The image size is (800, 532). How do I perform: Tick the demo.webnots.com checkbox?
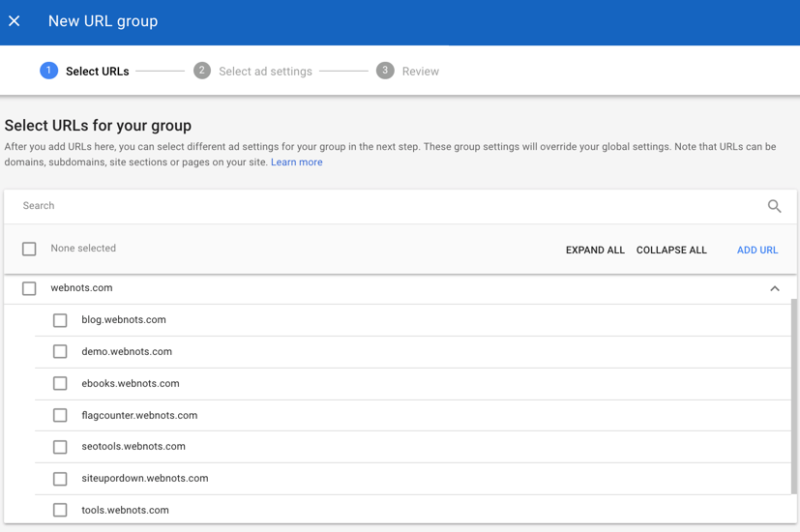60,352
